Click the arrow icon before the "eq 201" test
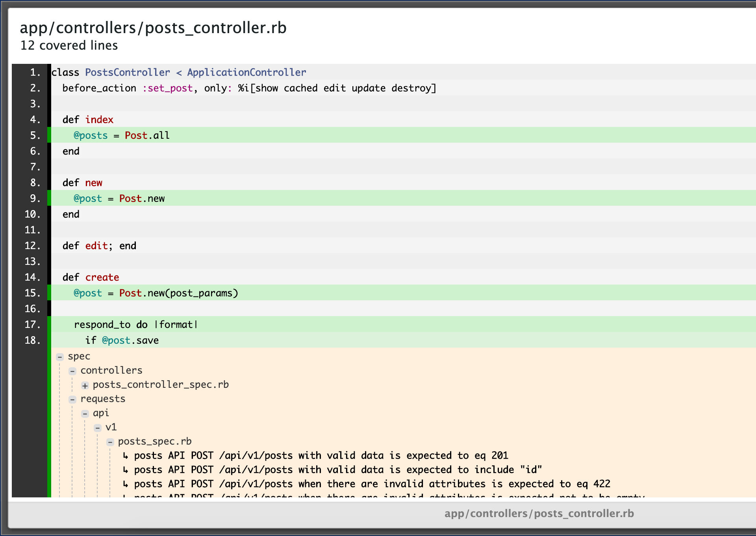 (125, 456)
